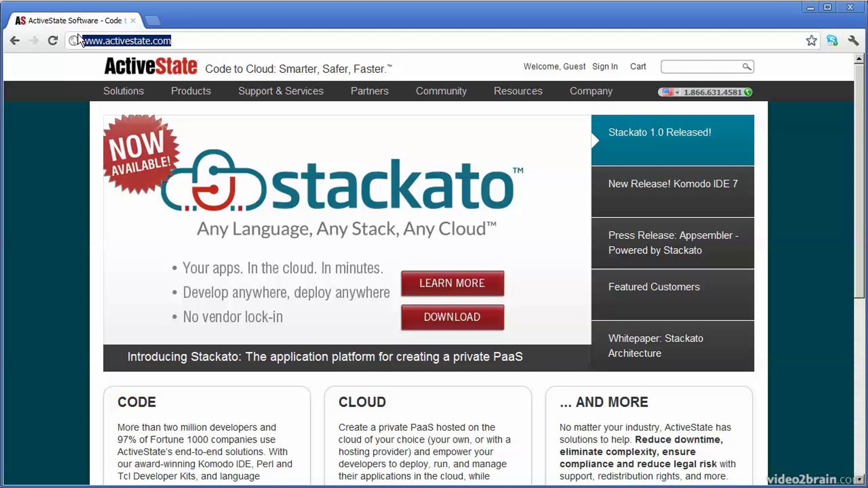Click 'Your apps. In the cloud' bullet
This screenshot has width=868, height=488.
(283, 268)
